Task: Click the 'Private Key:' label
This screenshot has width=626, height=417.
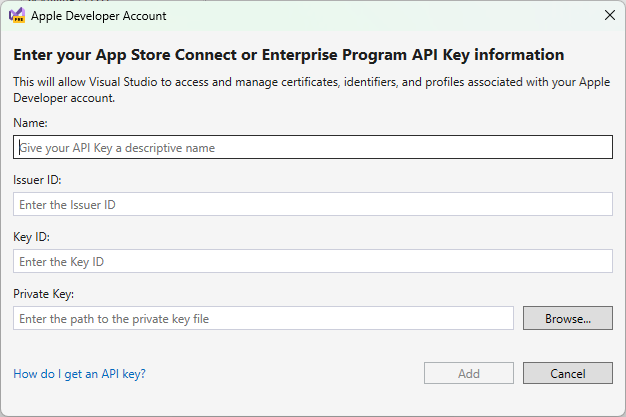Action: tap(44, 294)
